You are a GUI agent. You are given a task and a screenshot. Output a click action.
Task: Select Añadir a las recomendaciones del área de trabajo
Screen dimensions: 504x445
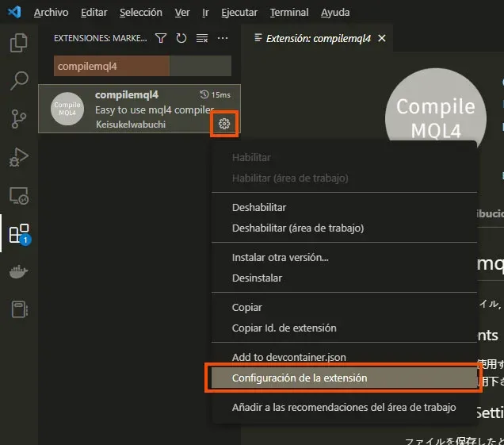pyautogui.click(x=344, y=407)
